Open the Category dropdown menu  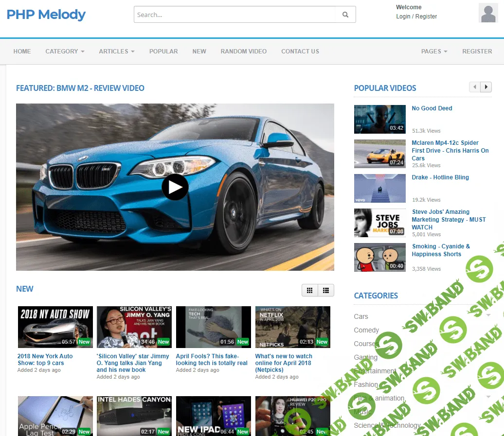click(65, 51)
